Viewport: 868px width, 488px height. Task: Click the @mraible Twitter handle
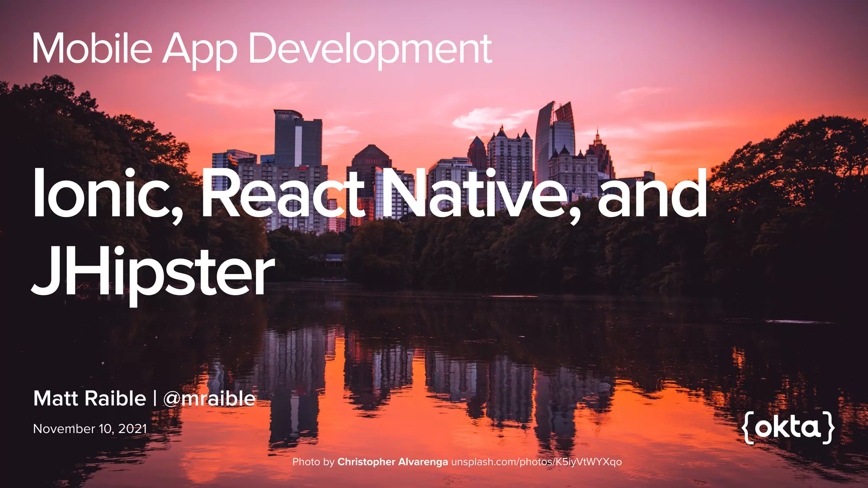click(x=209, y=399)
